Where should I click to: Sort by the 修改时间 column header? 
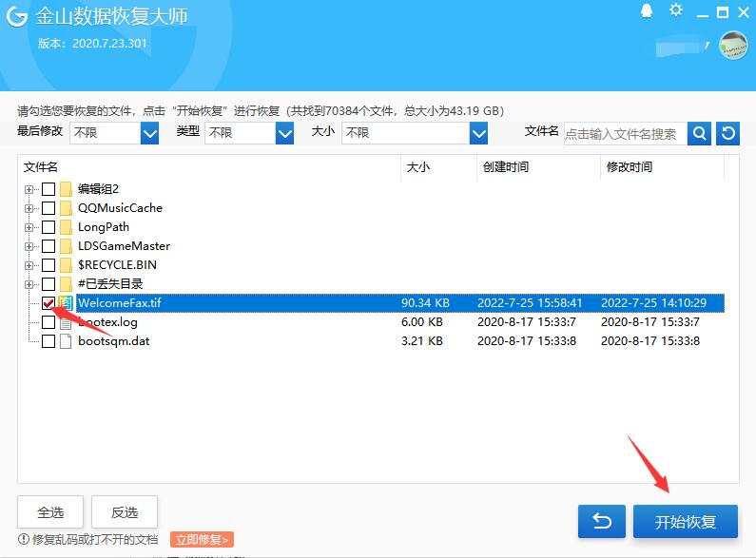point(662,167)
